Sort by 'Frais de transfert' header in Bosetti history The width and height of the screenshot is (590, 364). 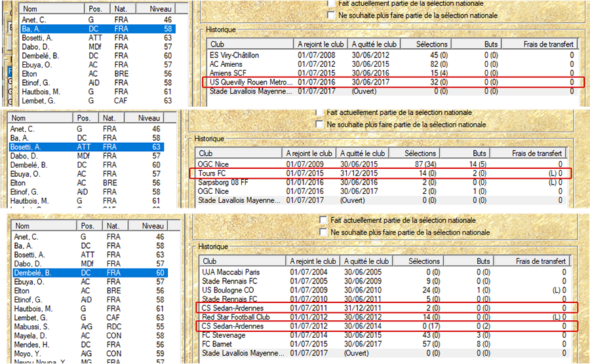(528, 153)
